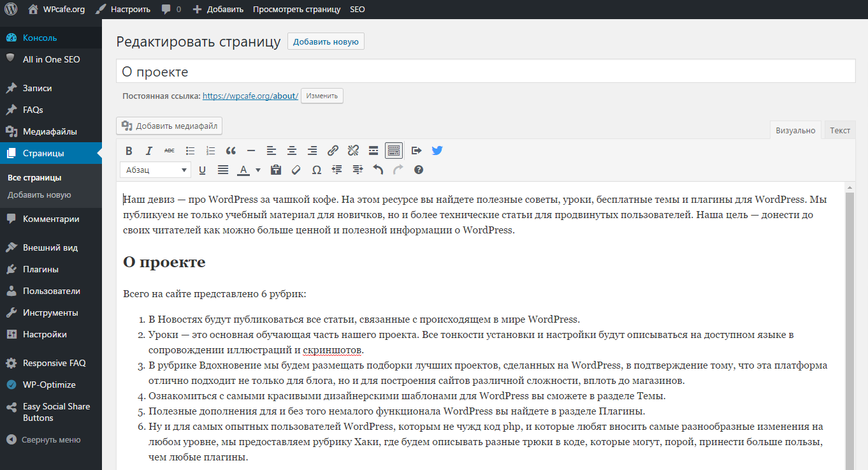Open the FAQs sidebar item
This screenshot has height=470, width=868.
pyautogui.click(x=51, y=110)
